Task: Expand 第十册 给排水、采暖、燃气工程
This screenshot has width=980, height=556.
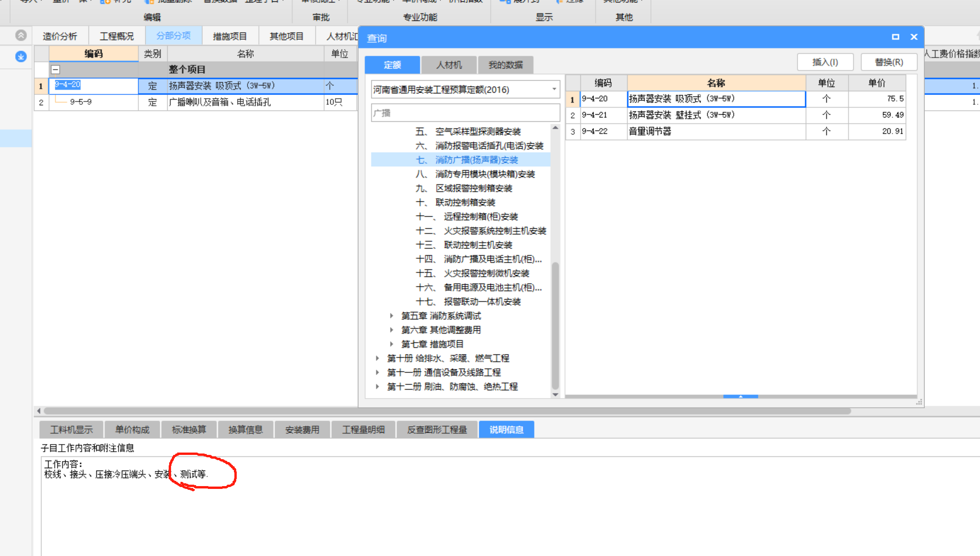Action: (x=377, y=358)
